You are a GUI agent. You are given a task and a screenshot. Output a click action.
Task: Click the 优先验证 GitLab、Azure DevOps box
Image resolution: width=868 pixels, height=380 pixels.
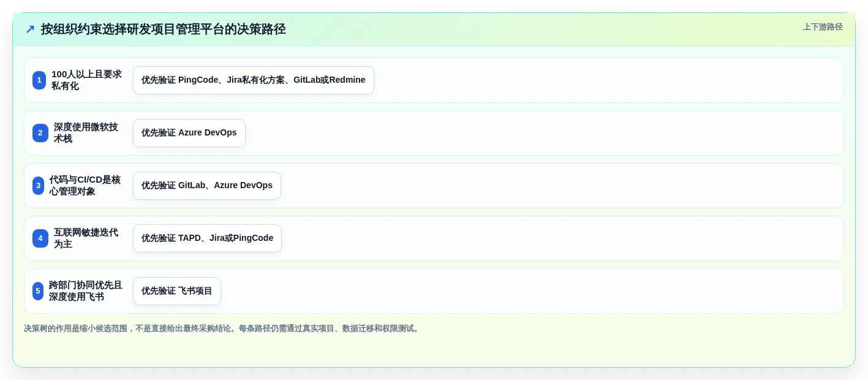[x=207, y=186]
